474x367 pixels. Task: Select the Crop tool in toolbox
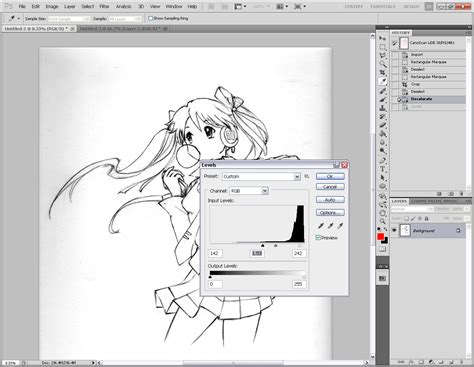point(383,73)
